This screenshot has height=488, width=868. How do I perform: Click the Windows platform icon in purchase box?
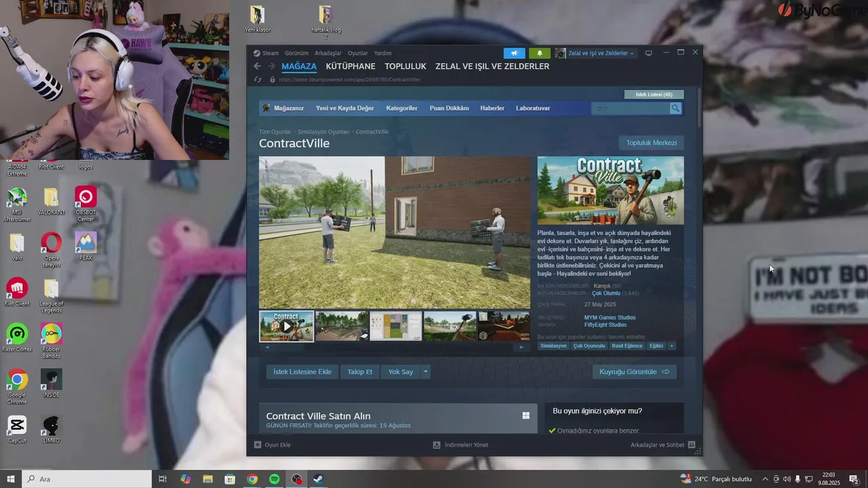(526, 415)
